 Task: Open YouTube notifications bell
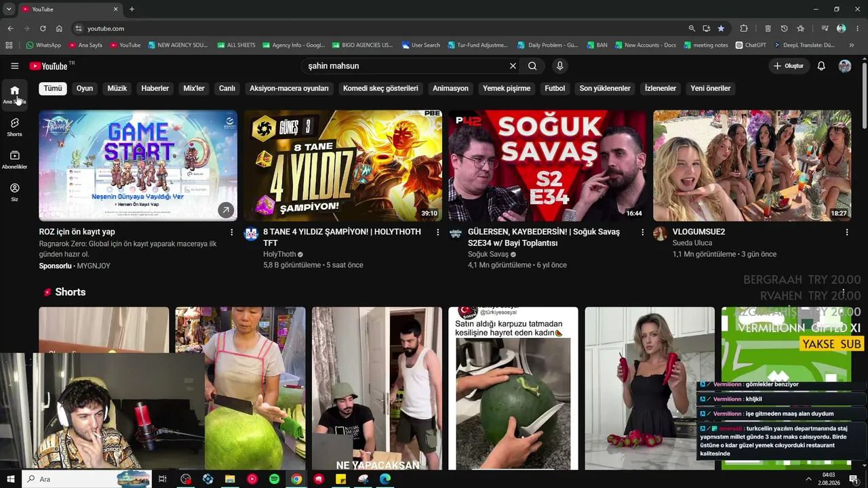821,66
